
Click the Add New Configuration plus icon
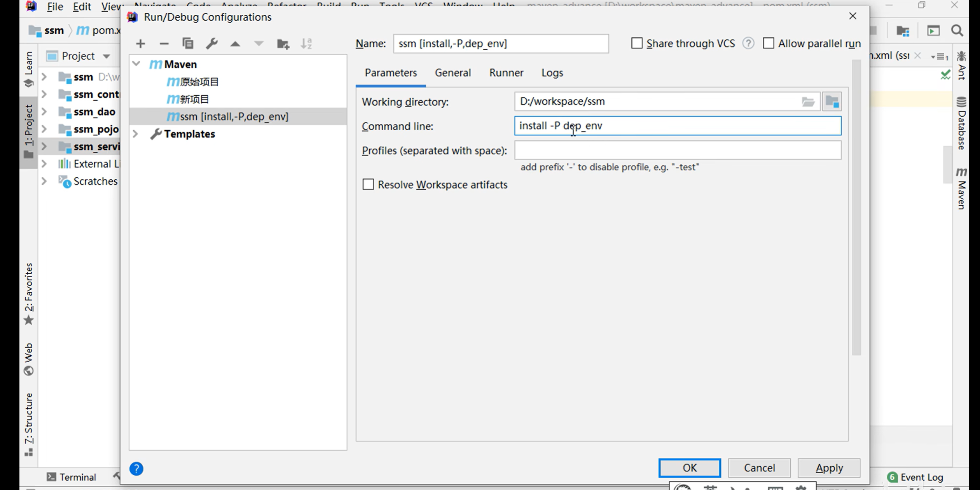[140, 44]
